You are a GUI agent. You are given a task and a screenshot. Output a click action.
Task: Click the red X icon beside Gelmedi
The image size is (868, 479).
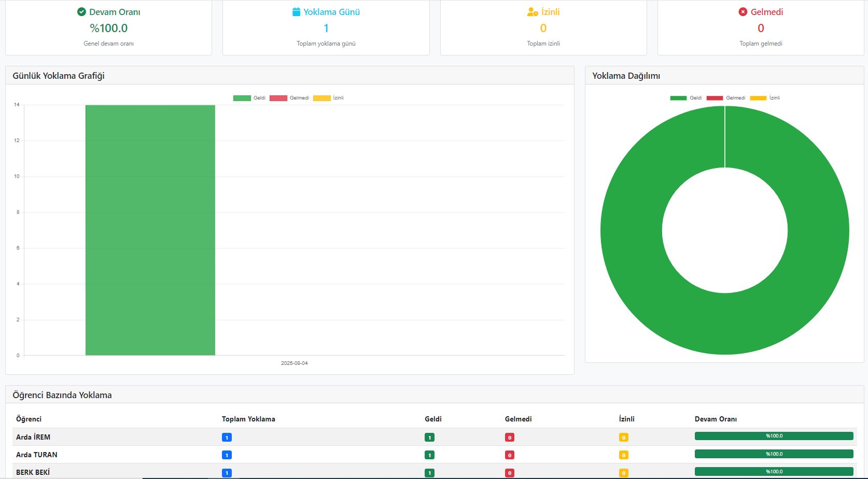tap(743, 12)
